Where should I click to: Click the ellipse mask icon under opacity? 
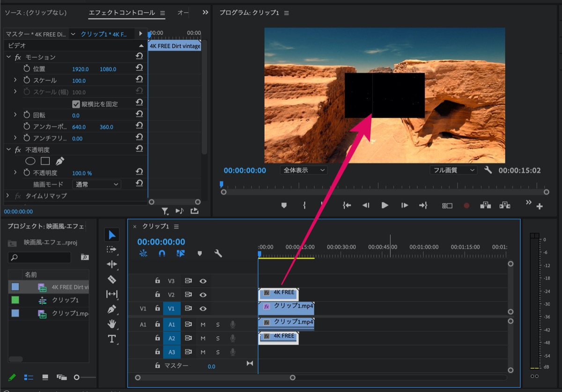(30, 161)
